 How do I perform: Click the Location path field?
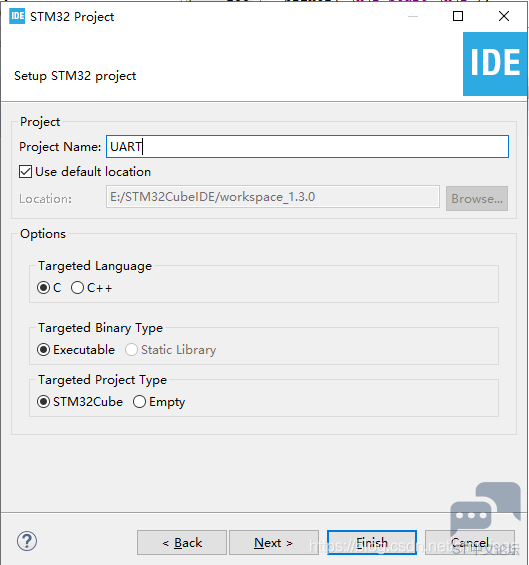coord(273,197)
